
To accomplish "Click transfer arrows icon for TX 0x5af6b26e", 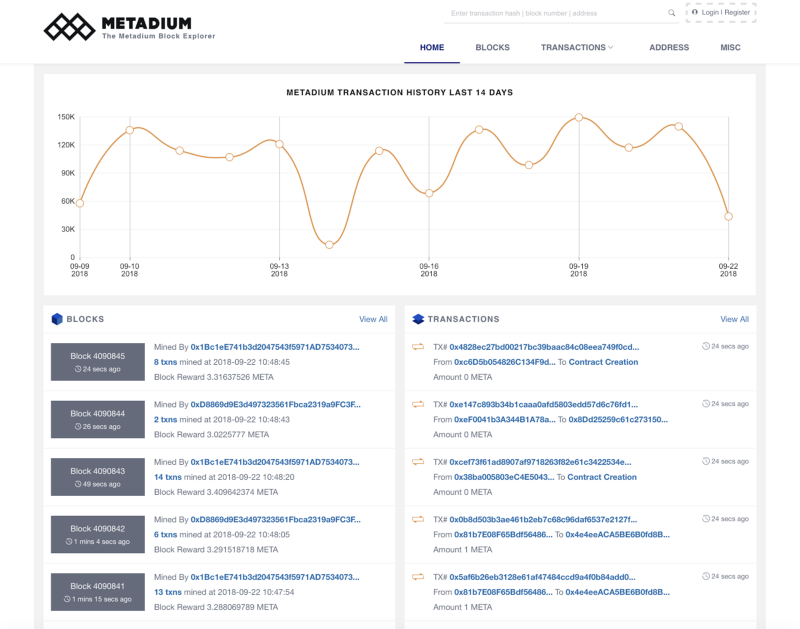I will pyautogui.click(x=418, y=577).
